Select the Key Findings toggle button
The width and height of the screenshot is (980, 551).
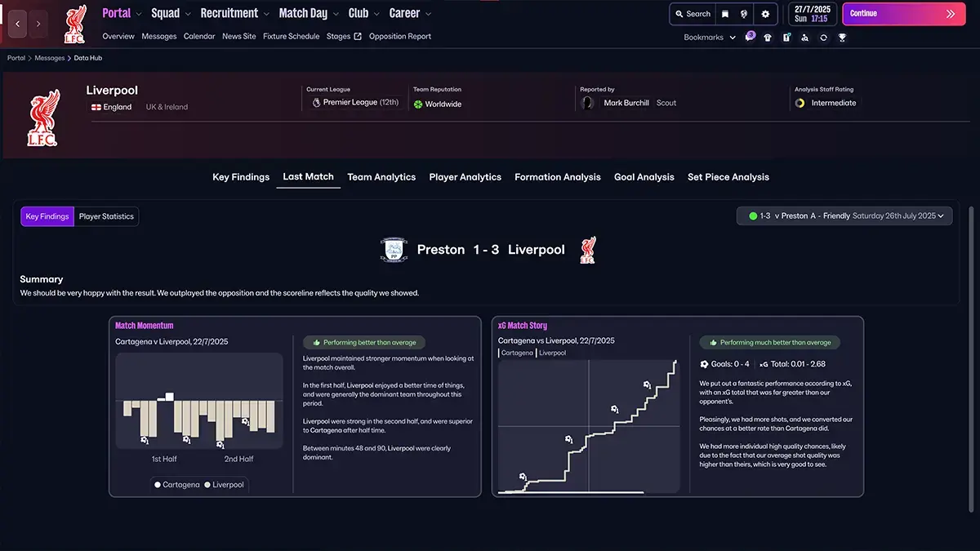[x=47, y=216]
